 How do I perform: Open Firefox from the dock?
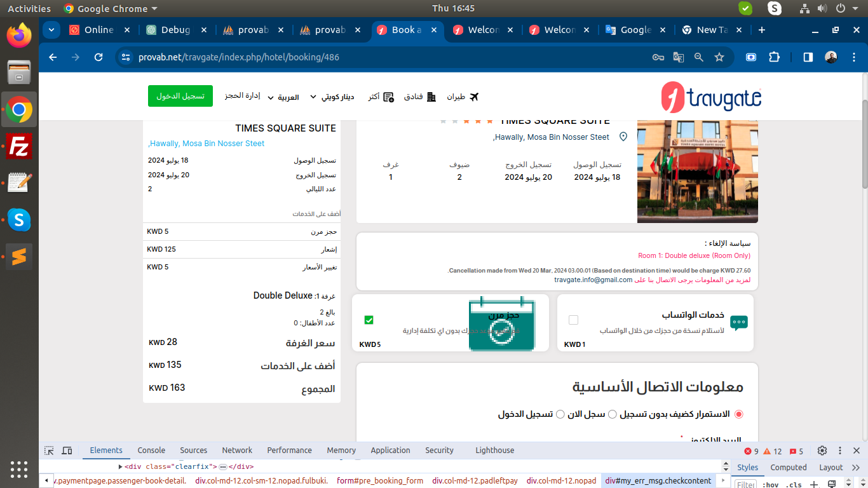pyautogui.click(x=19, y=35)
